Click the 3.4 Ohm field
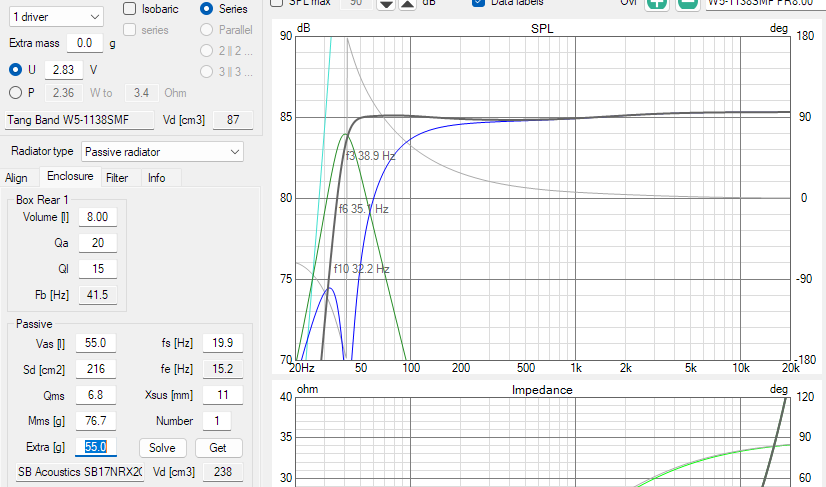Screen dimensions: 826x487 (141, 93)
